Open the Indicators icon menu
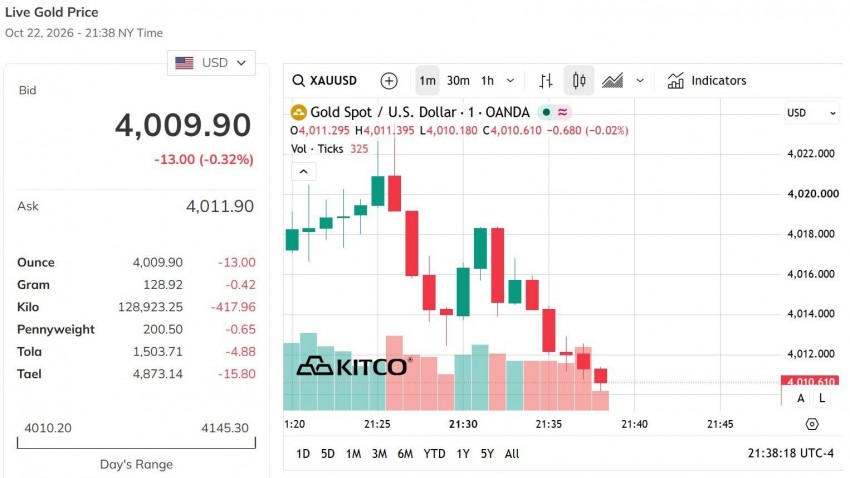This screenshot has height=478, width=850. [675, 81]
